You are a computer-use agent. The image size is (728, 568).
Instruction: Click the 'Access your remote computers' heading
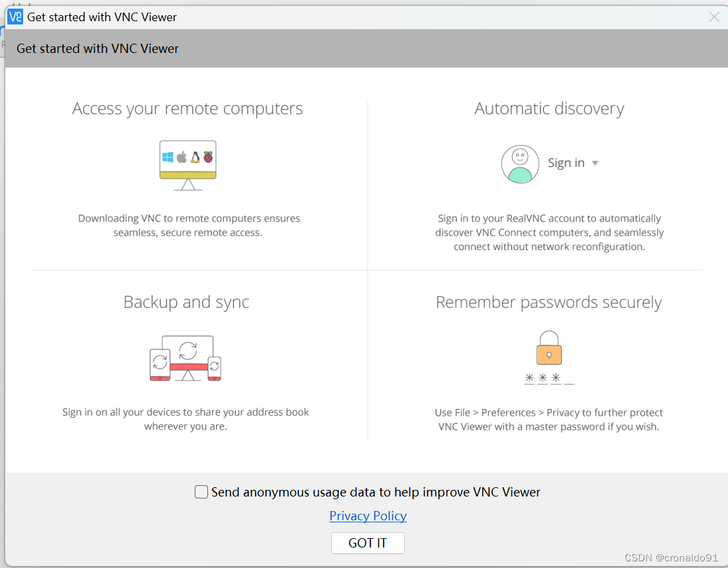[187, 109]
